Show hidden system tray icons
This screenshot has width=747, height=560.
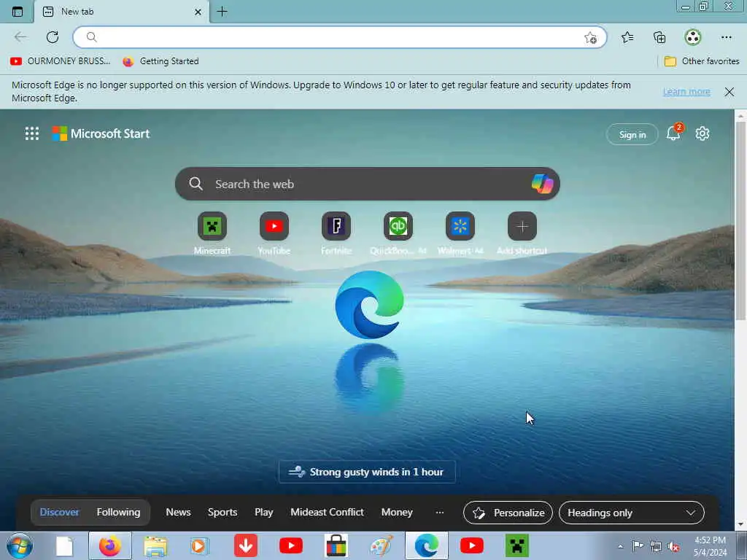coord(620,546)
